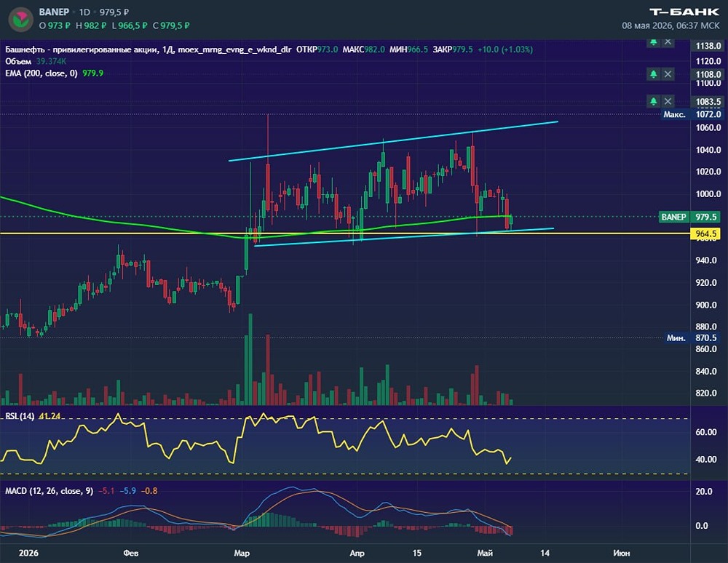Select the upper cyan channel trendline

tap(393, 141)
